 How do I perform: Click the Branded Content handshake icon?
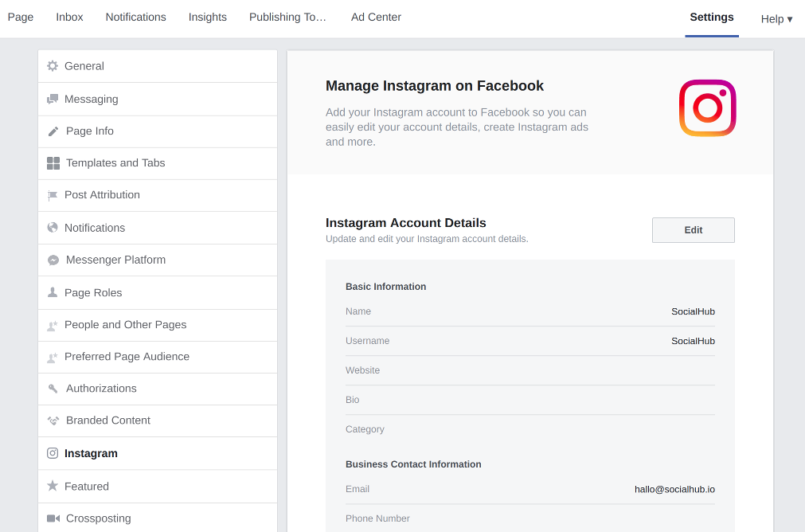coord(53,421)
